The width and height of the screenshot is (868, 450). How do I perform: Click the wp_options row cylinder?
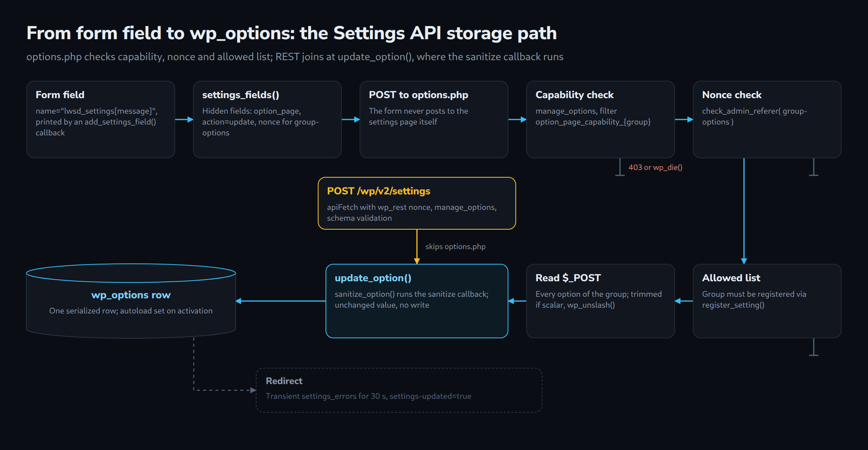pyautogui.click(x=131, y=301)
